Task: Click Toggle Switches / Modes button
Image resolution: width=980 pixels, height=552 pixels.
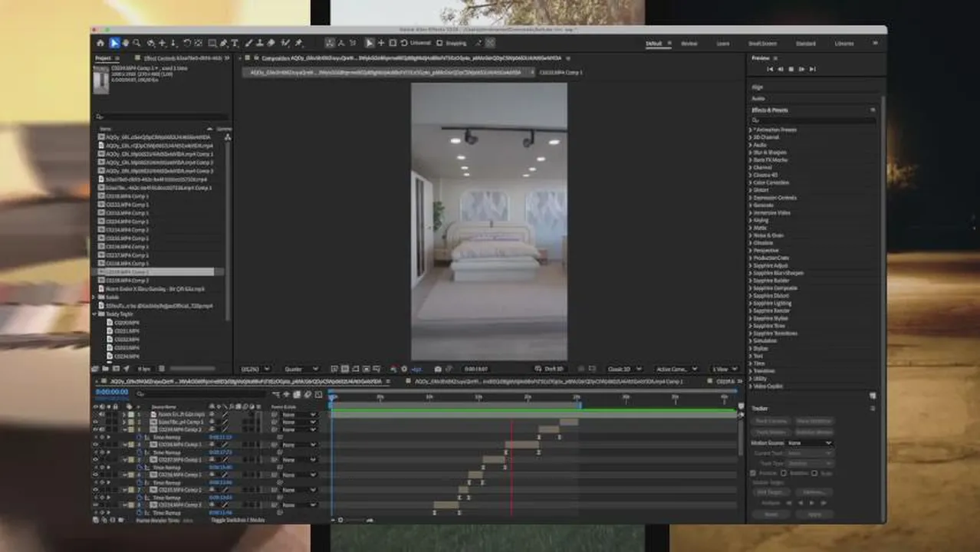Action: 237,520
